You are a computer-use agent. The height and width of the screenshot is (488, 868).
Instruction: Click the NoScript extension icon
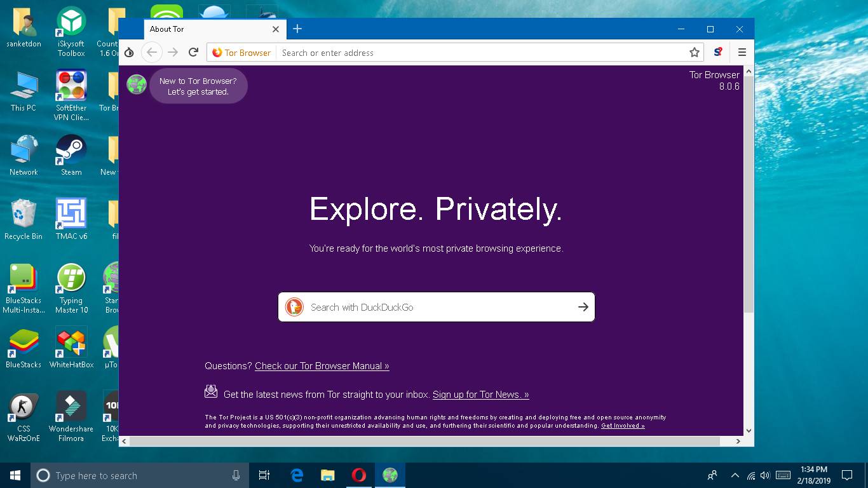click(x=718, y=52)
